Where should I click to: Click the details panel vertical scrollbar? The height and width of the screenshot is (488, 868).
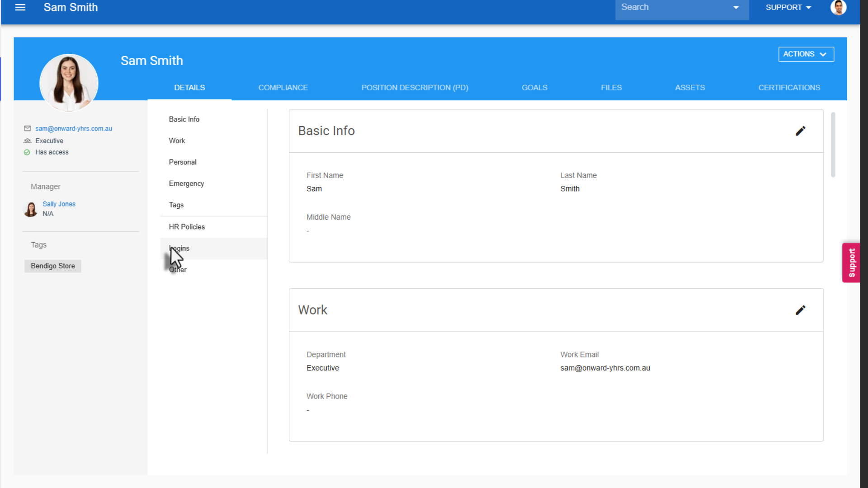click(x=833, y=145)
